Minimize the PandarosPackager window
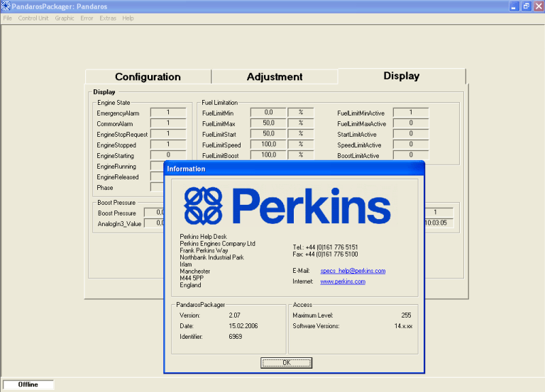The image size is (545, 392). [x=514, y=6]
